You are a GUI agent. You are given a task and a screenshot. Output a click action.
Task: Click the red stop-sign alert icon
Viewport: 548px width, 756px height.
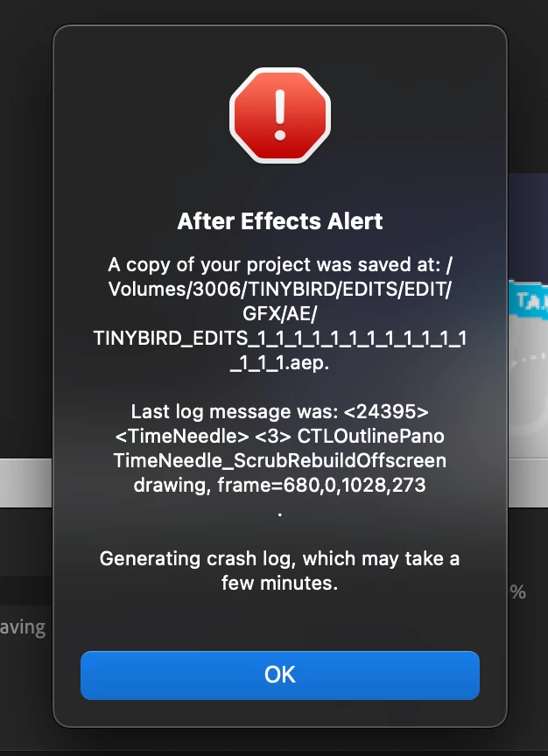pyautogui.click(x=280, y=115)
